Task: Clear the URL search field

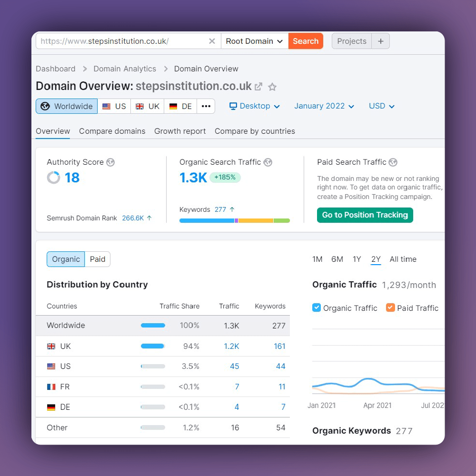Action: coord(212,41)
